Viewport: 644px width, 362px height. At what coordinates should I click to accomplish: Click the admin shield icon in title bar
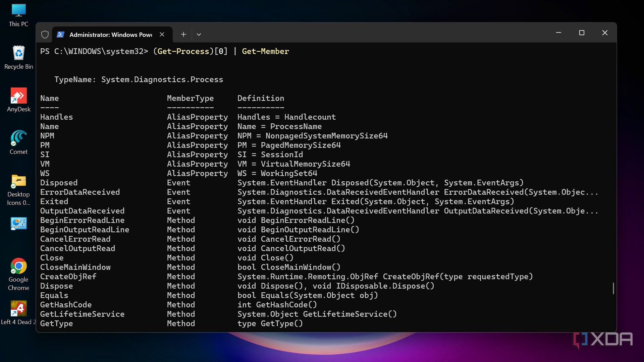point(45,35)
